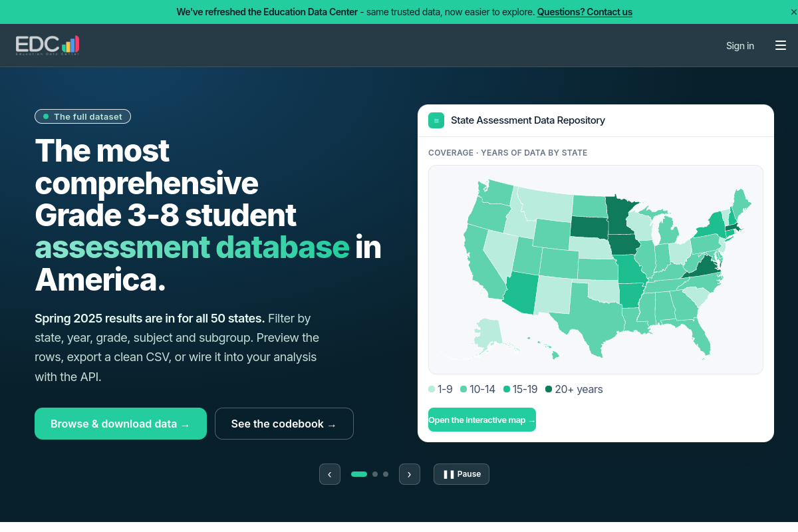
Task: Select the second carousel dot indicator
Action: 375,474
